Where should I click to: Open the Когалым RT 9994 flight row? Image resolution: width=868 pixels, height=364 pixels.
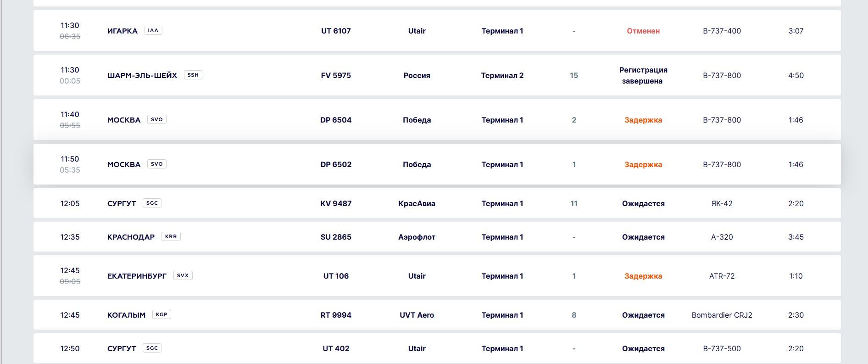(x=336, y=315)
